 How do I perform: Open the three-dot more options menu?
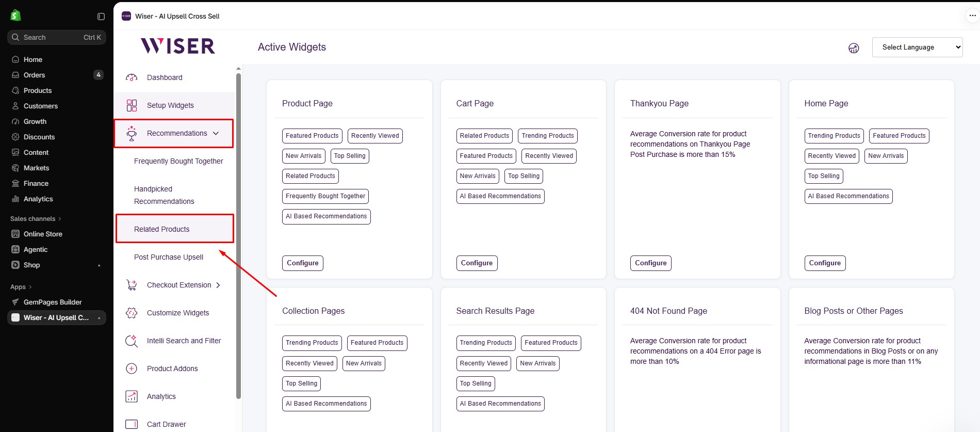click(x=972, y=16)
